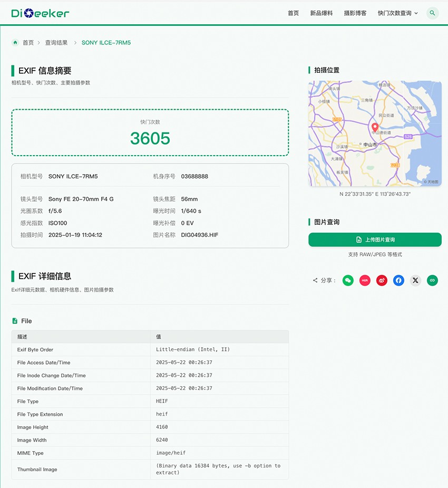The height and width of the screenshot is (488, 448).
Task: Click the aperture value f/5.6
Action: click(55, 211)
